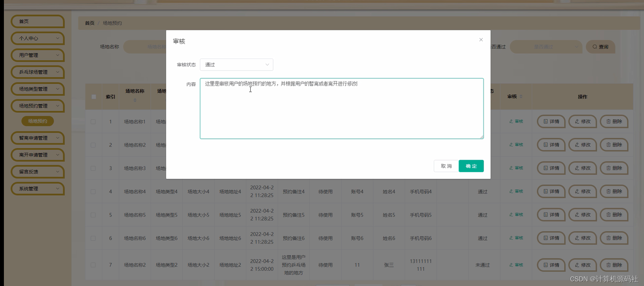644x286 pixels.
Task: Expand the 暂离申请管理 sidebar menu
Action: (37, 138)
